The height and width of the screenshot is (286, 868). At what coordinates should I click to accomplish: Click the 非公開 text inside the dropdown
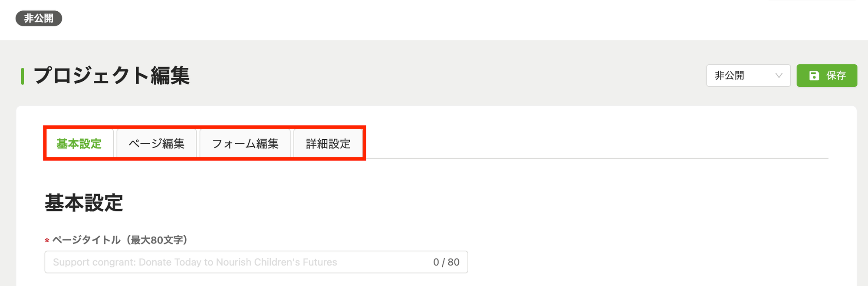pos(730,76)
